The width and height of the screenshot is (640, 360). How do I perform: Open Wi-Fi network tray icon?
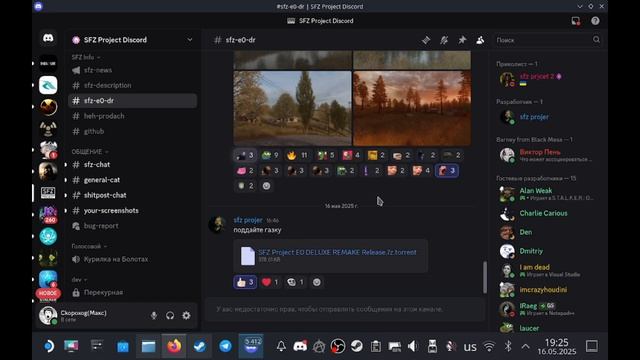pos(489,346)
